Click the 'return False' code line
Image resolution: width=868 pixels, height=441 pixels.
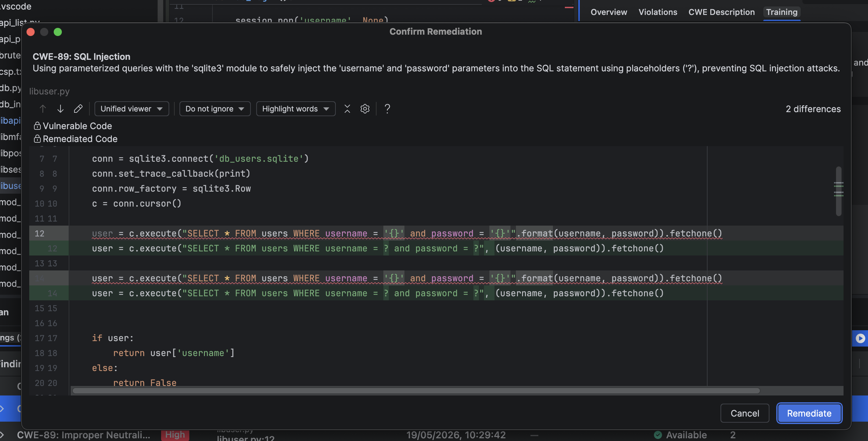coord(145,383)
